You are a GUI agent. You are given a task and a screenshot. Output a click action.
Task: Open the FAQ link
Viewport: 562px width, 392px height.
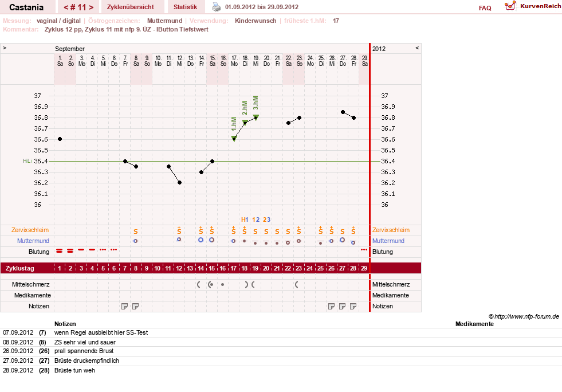pos(485,8)
